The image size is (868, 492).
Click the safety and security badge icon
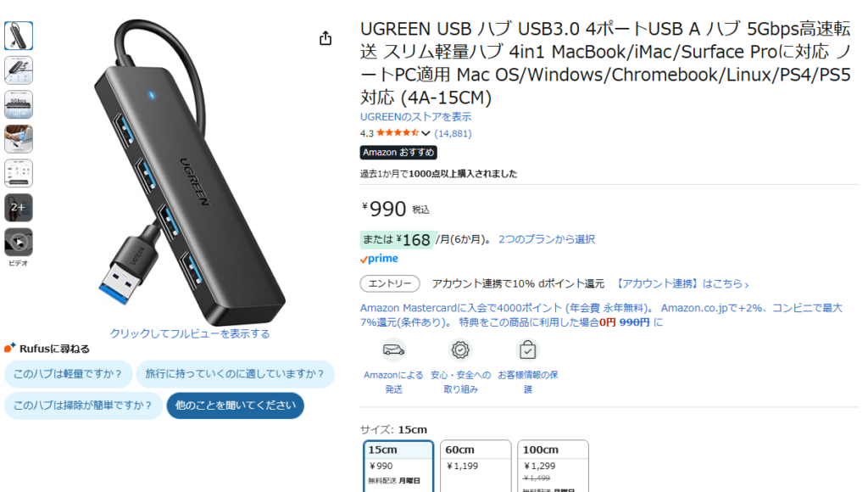(x=460, y=350)
